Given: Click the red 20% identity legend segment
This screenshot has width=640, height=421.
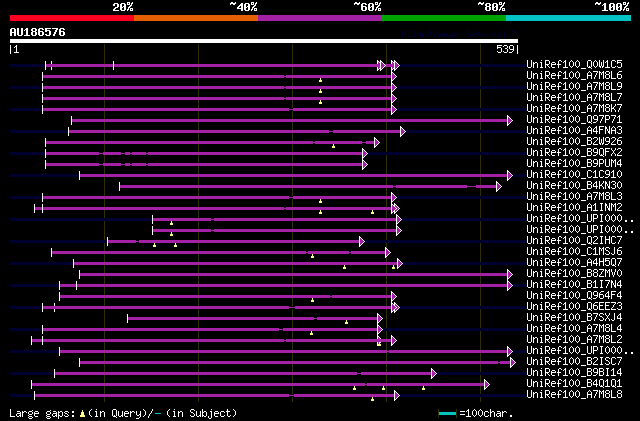Looking at the screenshot, I should coord(72,18).
